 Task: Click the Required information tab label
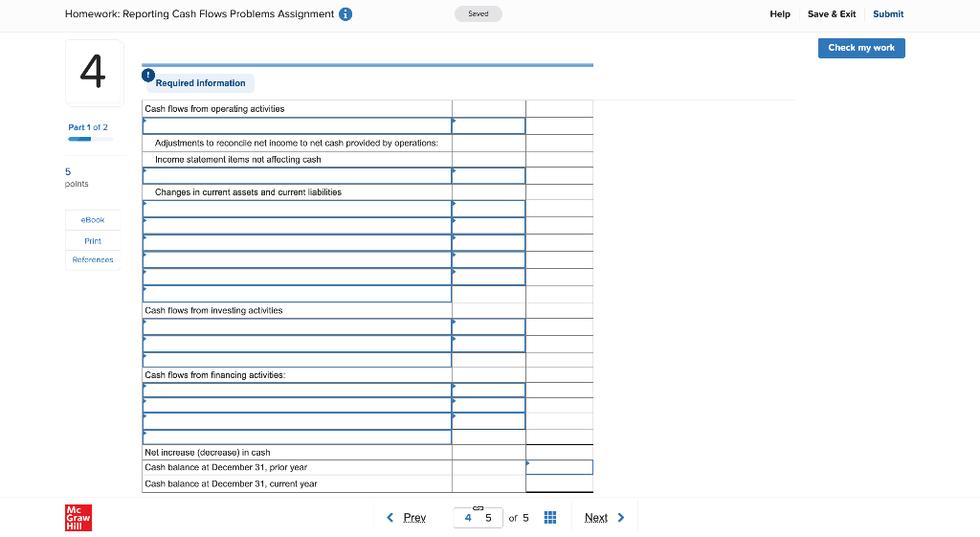coord(200,83)
